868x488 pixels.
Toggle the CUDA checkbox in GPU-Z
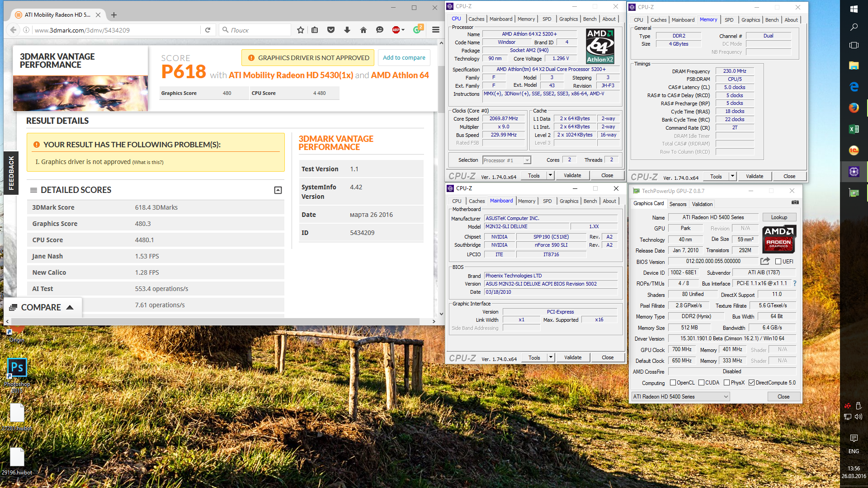point(702,383)
